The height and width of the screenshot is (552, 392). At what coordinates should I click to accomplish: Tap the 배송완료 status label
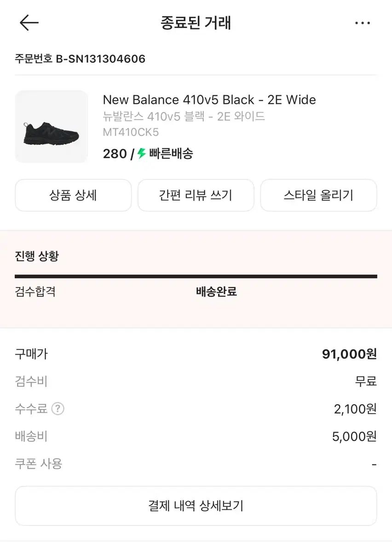click(x=216, y=292)
